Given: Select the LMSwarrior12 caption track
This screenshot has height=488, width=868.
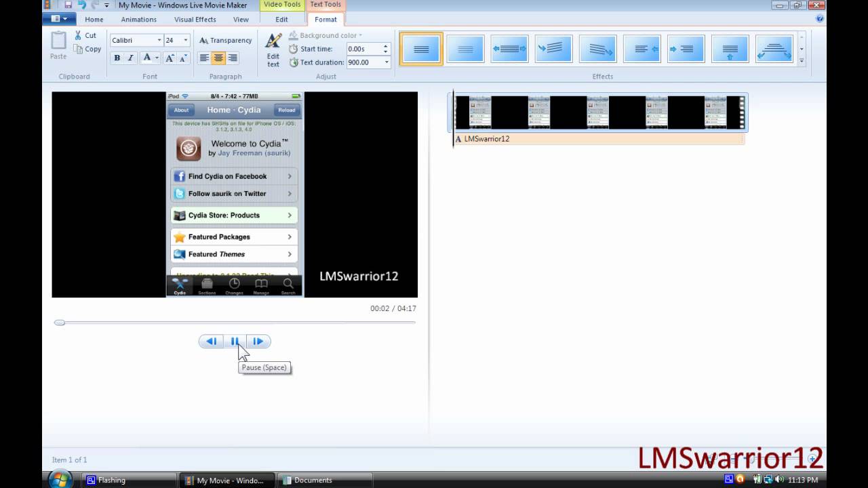Looking at the screenshot, I should click(599, 139).
